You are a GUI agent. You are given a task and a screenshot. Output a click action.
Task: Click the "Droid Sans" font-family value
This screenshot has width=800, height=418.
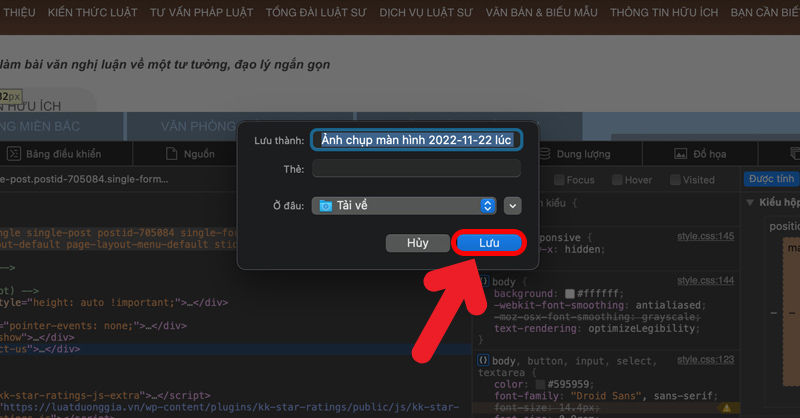pyautogui.click(x=606, y=396)
